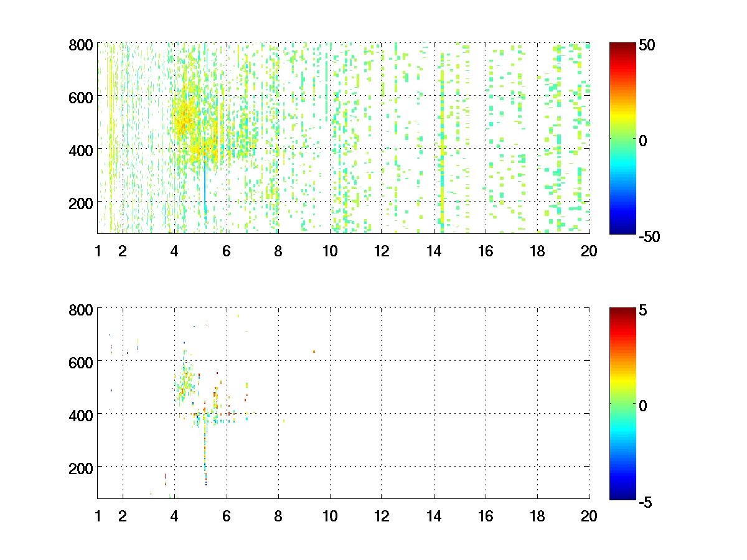The height and width of the screenshot is (560, 747).
Task: Select the bottom sparse heatmap plot area
Action: point(344,403)
